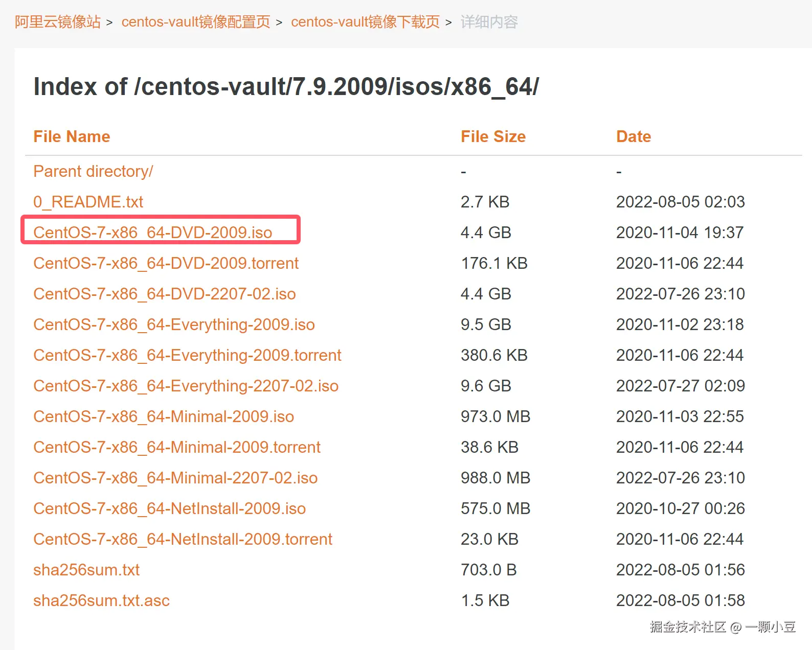Select the 380.6 KB size cell
Screen dimensions: 812x650
point(494,355)
